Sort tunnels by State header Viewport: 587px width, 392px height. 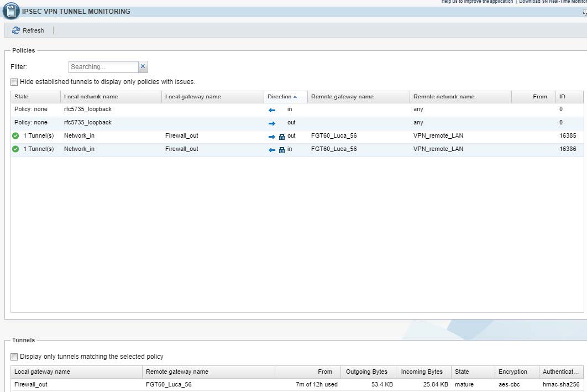point(473,372)
